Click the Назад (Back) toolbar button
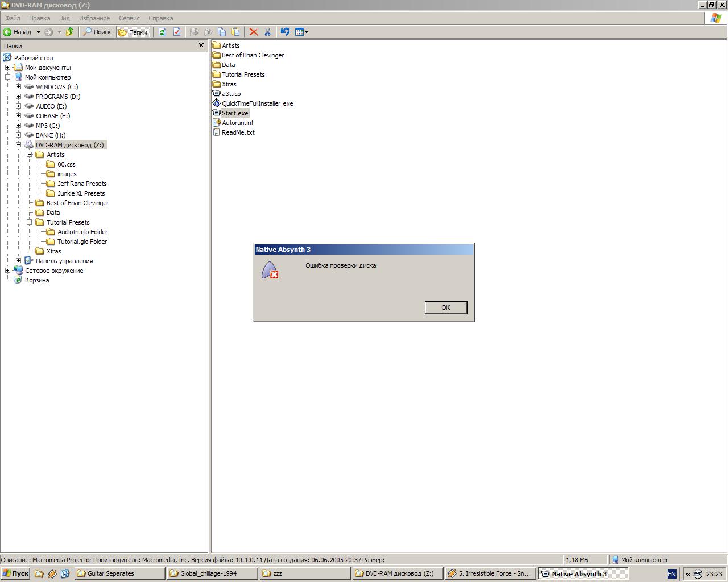The width and height of the screenshot is (728, 582). 18,32
